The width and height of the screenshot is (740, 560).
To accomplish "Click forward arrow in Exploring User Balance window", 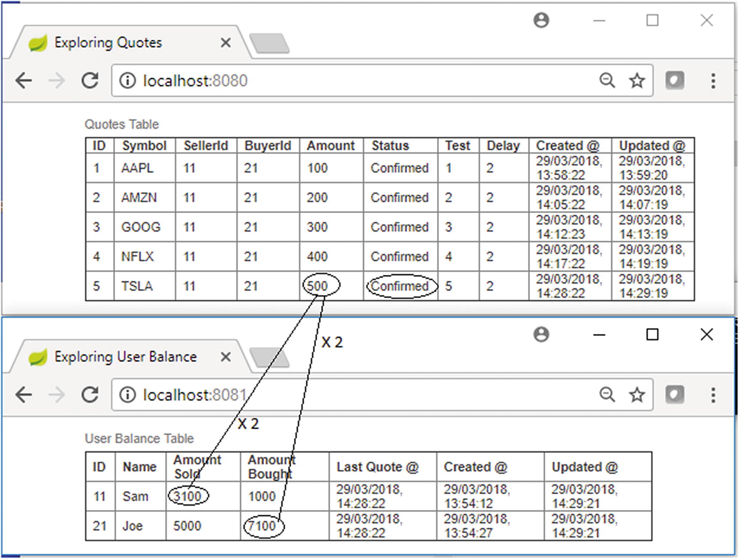I will click(x=57, y=394).
